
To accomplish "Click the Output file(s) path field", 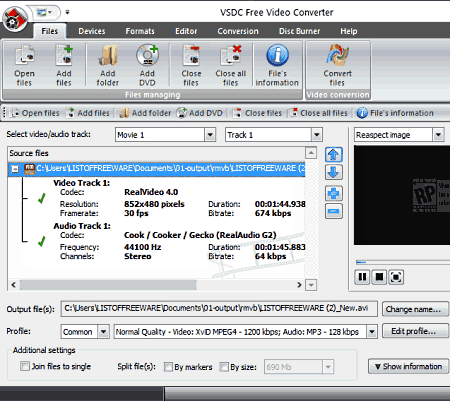I will pyautogui.click(x=219, y=309).
